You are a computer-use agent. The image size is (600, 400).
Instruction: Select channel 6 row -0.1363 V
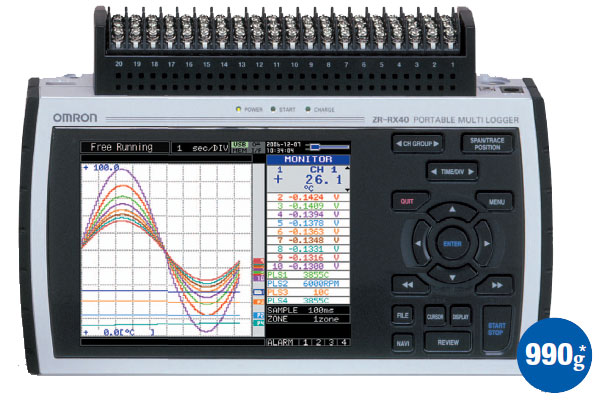(308, 232)
